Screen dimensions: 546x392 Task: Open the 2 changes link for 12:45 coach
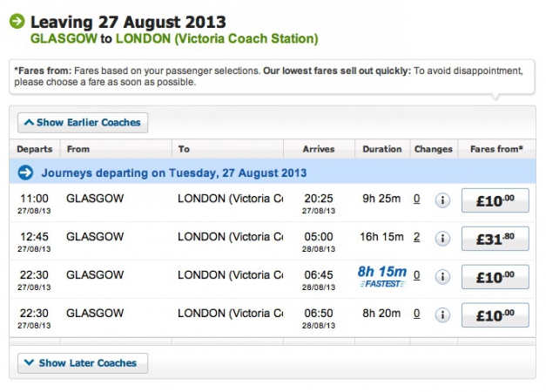coord(417,237)
